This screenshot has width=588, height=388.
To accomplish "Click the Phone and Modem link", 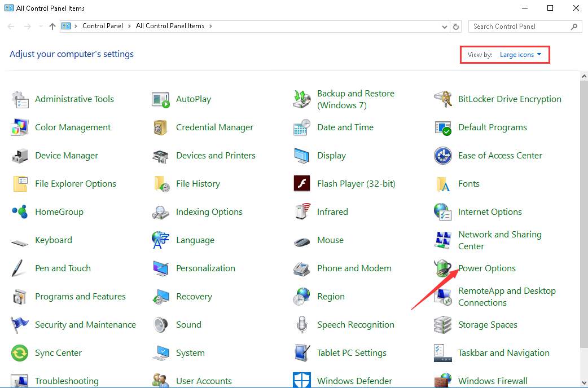I will click(x=354, y=268).
